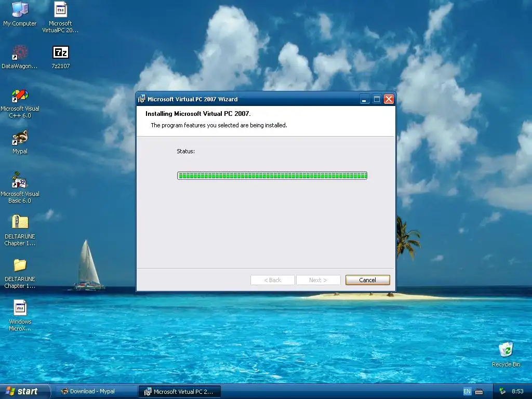Select the DataWagon shortcut icon
The height and width of the screenshot is (399, 532).
pos(20,57)
